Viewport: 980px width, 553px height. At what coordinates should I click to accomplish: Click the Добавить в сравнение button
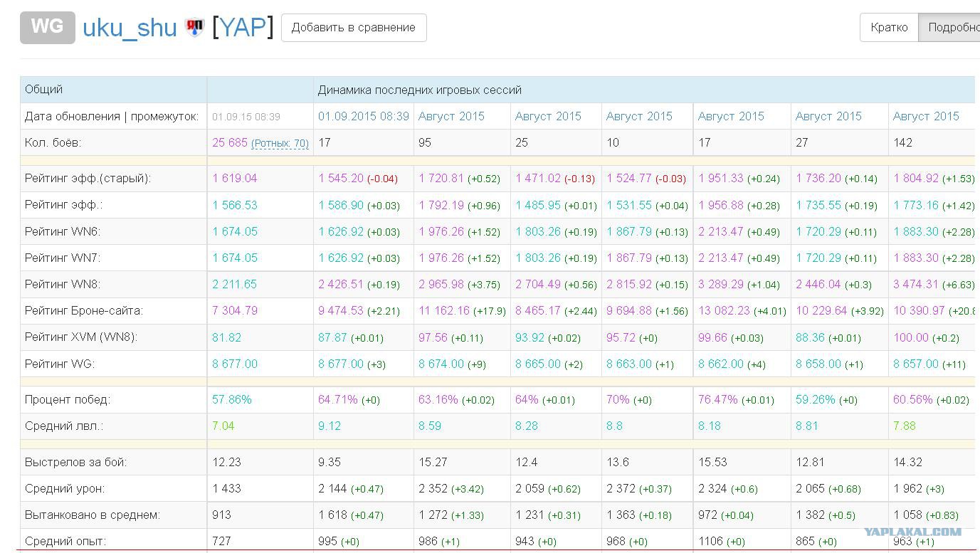[354, 28]
